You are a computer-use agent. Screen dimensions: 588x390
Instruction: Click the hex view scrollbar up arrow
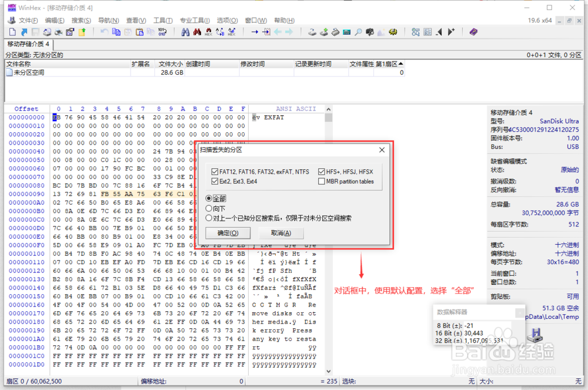pyautogui.click(x=329, y=109)
